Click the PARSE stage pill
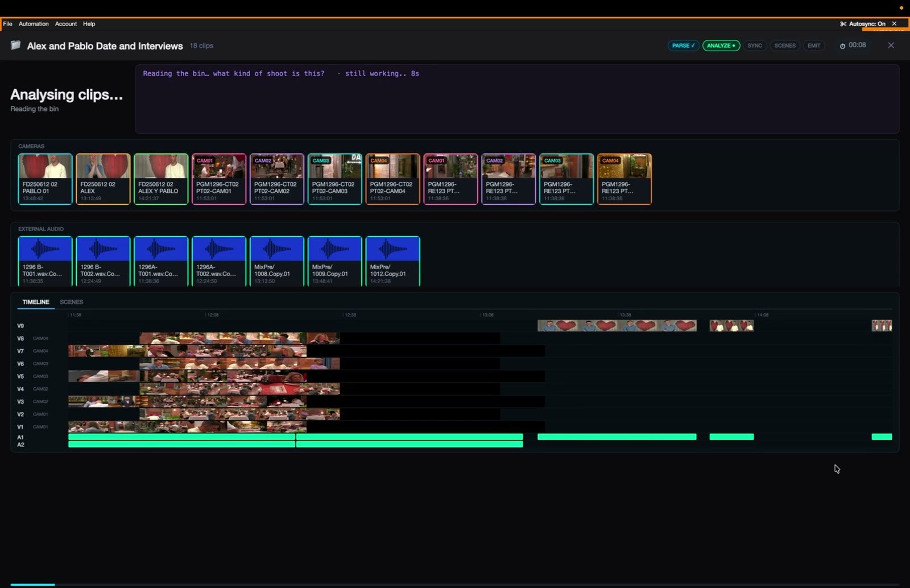This screenshot has width=910, height=588. (683, 45)
